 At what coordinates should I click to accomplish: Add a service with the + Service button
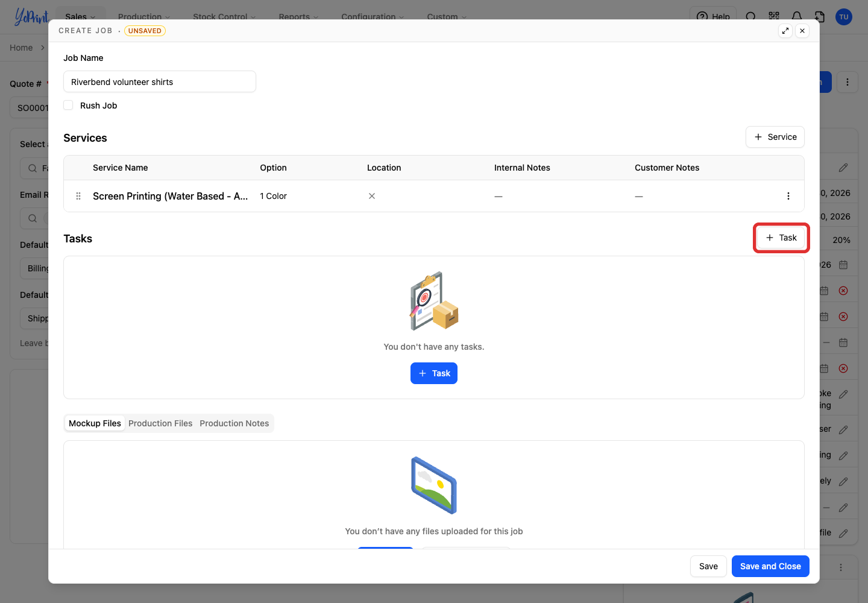pyautogui.click(x=775, y=137)
